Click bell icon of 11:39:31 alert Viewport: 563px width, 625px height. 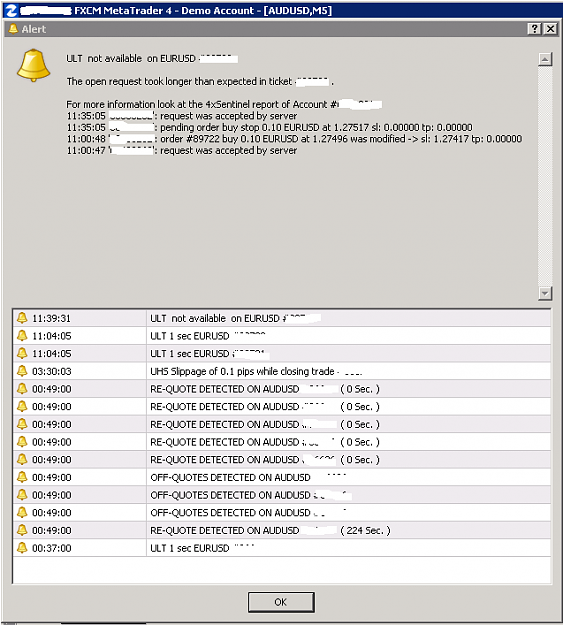[22, 318]
